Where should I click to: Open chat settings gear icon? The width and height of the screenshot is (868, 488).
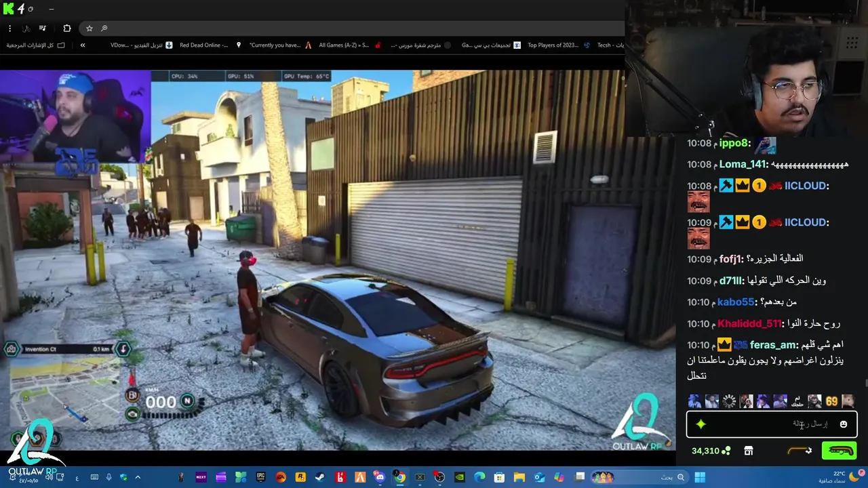pyautogui.click(x=810, y=451)
